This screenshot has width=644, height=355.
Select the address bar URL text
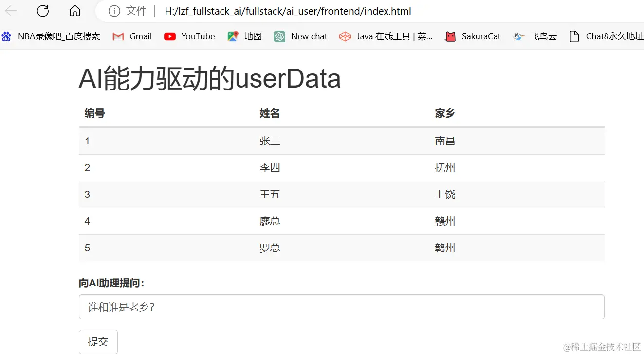[x=288, y=11]
